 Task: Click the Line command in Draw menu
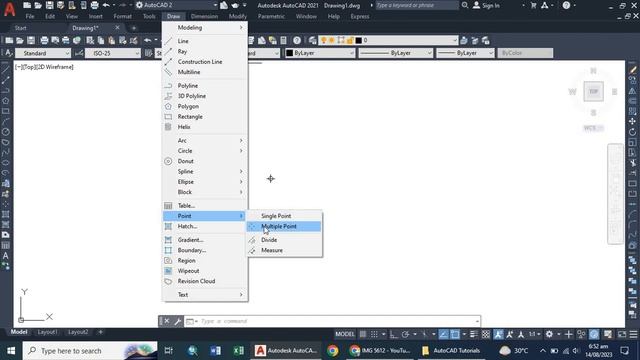tap(205, 41)
